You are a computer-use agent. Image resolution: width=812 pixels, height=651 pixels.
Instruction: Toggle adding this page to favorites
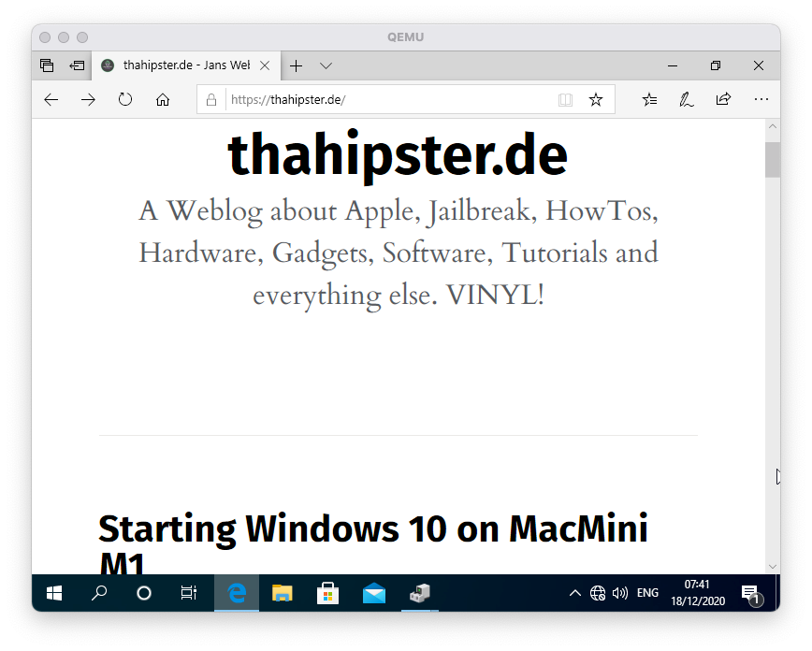(596, 99)
